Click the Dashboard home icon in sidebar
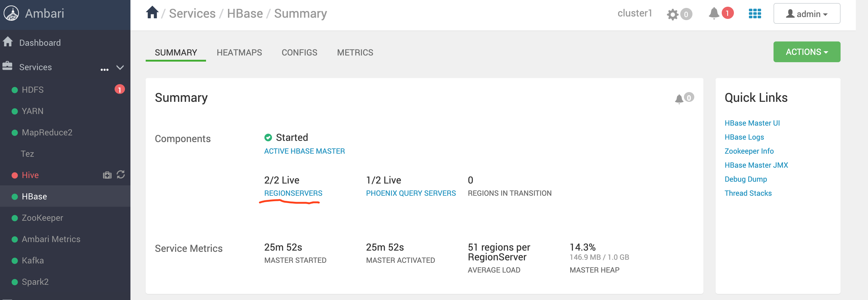Viewport: 868px width, 300px height. tap(7, 42)
